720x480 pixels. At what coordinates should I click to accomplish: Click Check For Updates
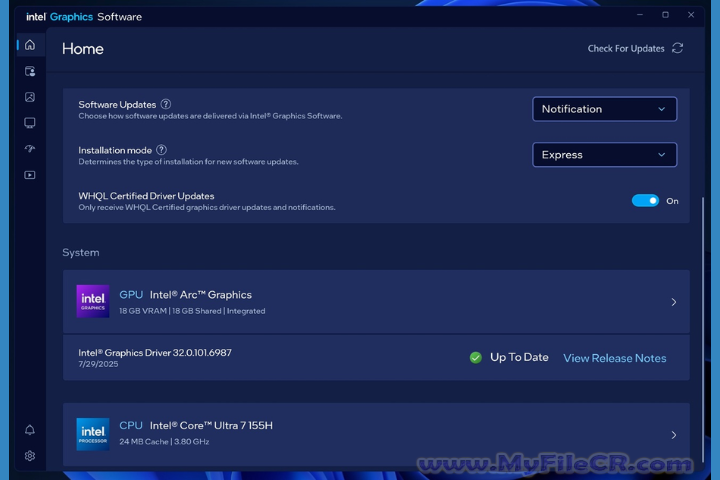click(x=626, y=49)
